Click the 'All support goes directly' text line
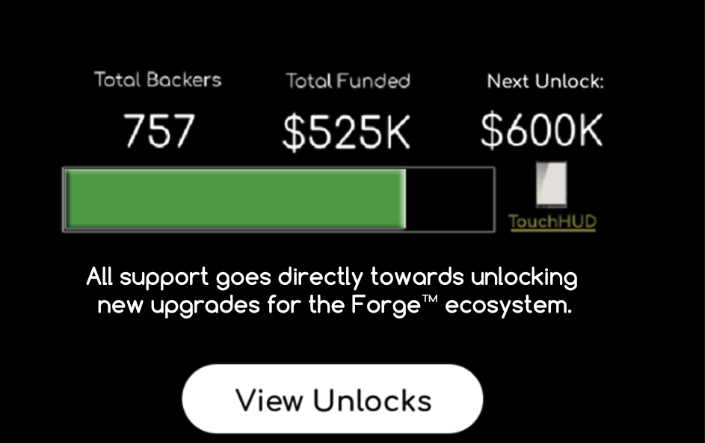Viewport: 705px width, 443px height. [x=332, y=277]
